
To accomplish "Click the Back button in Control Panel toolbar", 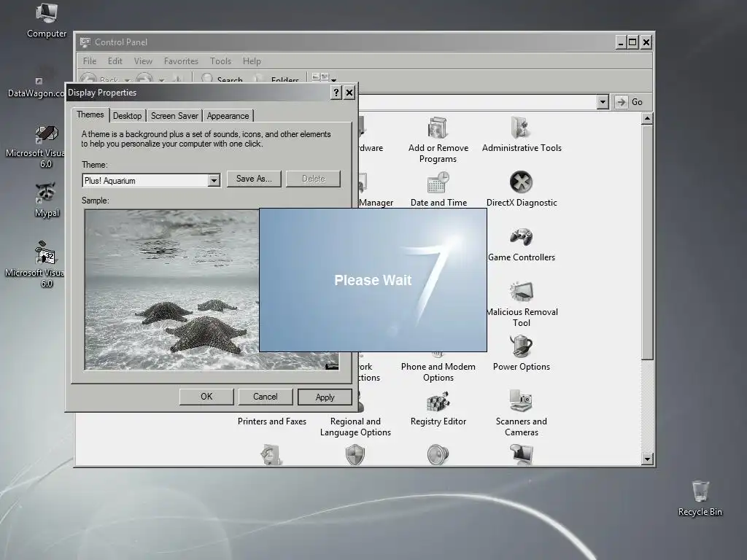I will pyautogui.click(x=99, y=79).
